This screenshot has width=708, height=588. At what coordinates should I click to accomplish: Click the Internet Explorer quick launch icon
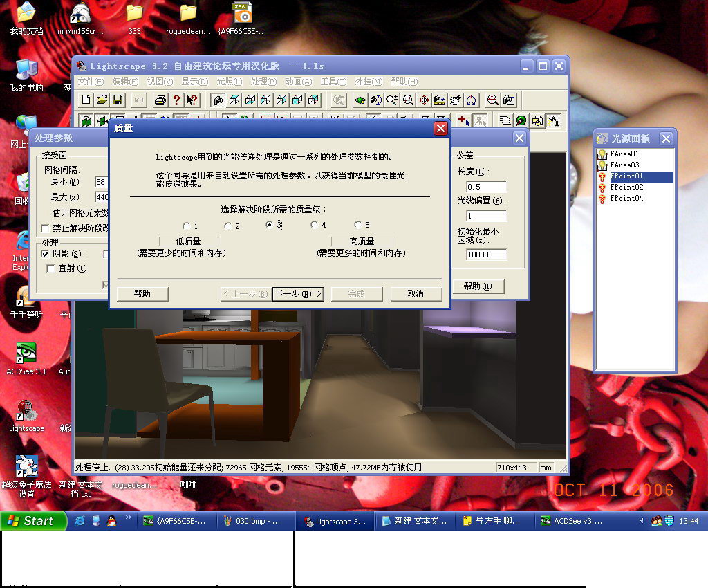[80, 521]
